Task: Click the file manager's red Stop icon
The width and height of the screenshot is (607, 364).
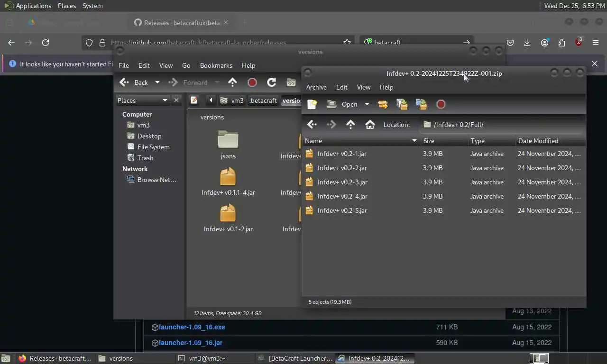Action: click(252, 82)
